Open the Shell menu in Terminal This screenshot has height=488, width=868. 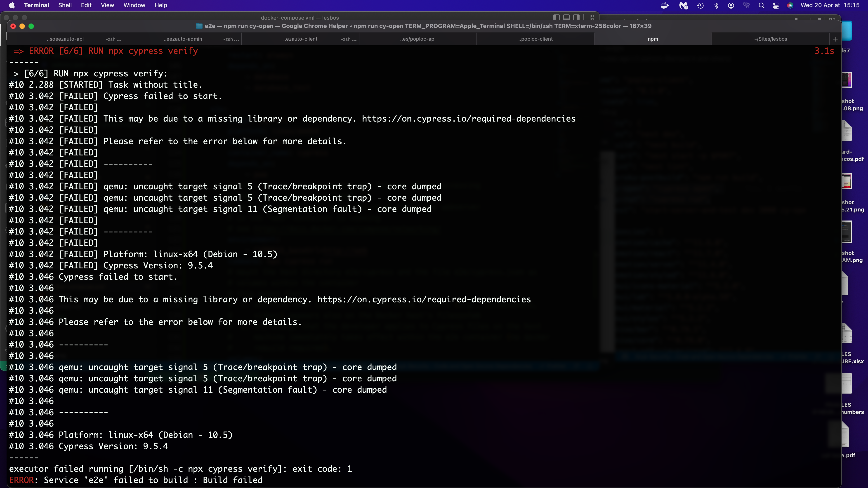(x=65, y=5)
